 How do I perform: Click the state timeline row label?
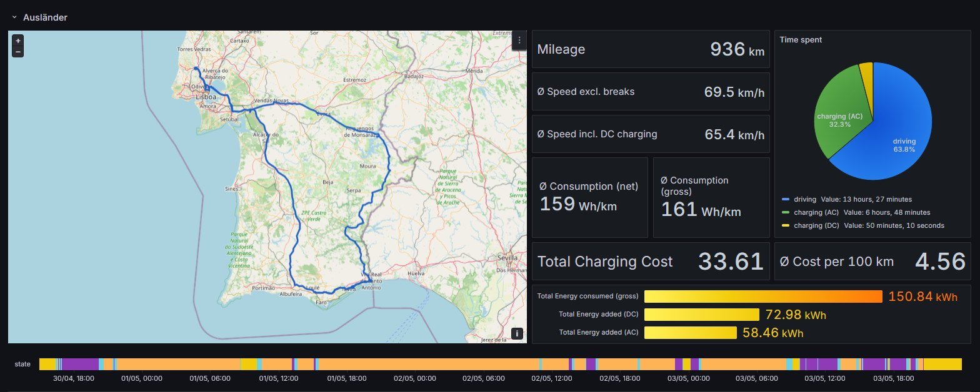pos(22,363)
